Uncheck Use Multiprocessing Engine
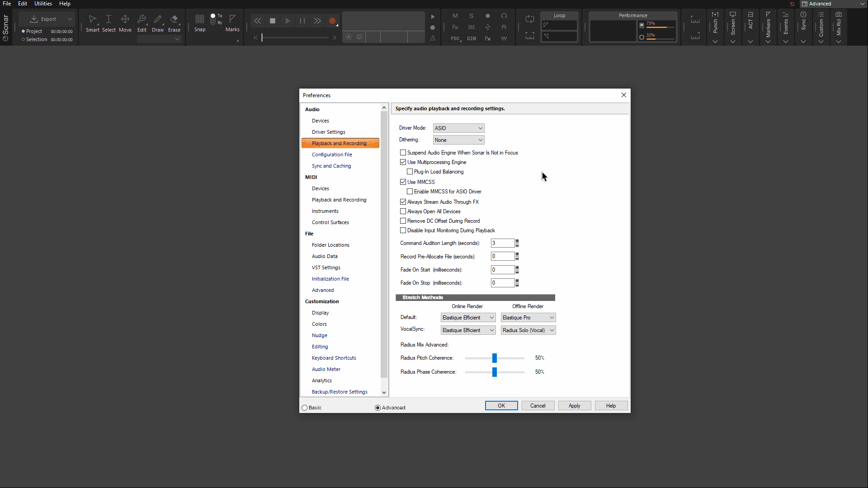The image size is (868, 488). (403, 162)
